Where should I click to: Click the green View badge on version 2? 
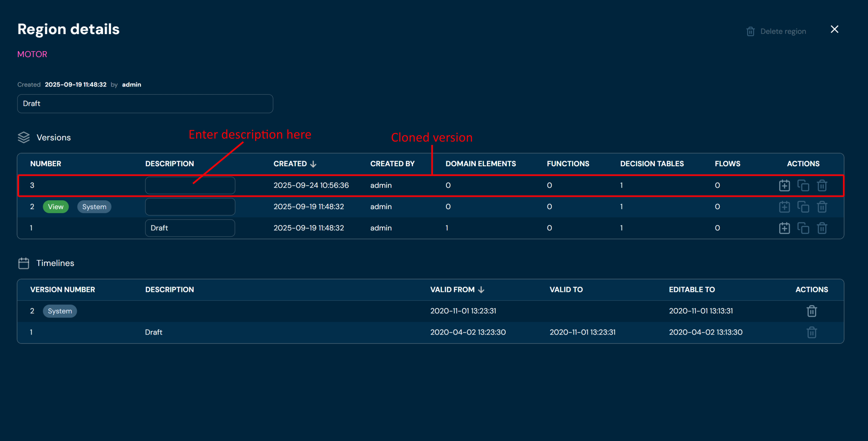point(55,207)
